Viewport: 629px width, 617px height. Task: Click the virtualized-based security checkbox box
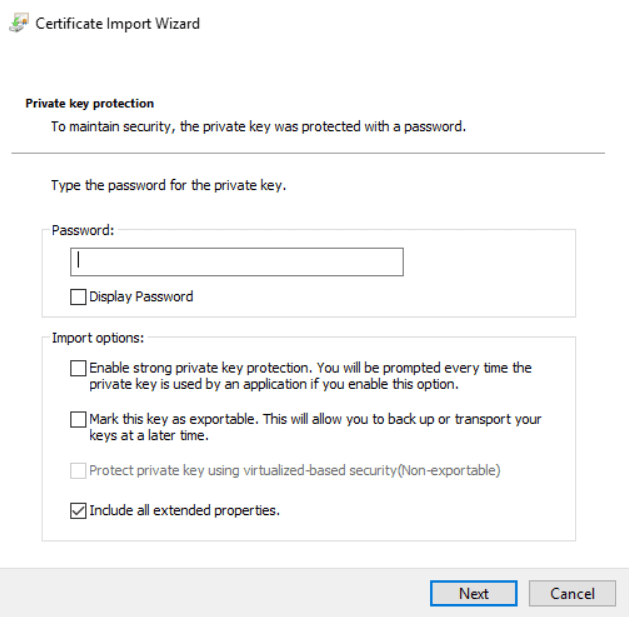tap(78, 470)
